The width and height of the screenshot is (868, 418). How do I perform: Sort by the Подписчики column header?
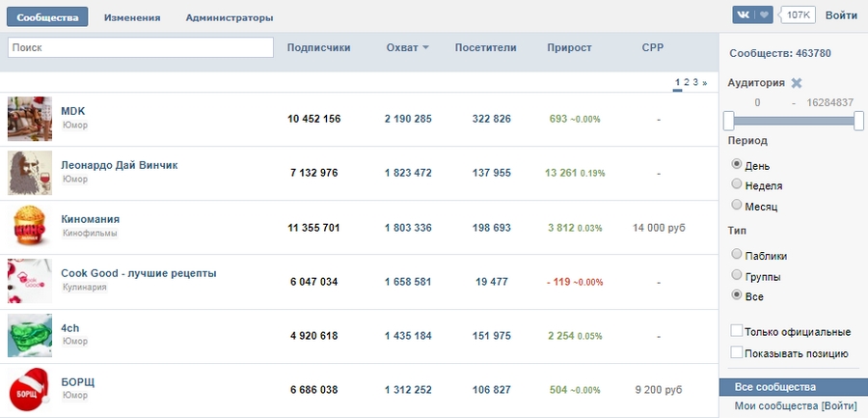coord(319,47)
